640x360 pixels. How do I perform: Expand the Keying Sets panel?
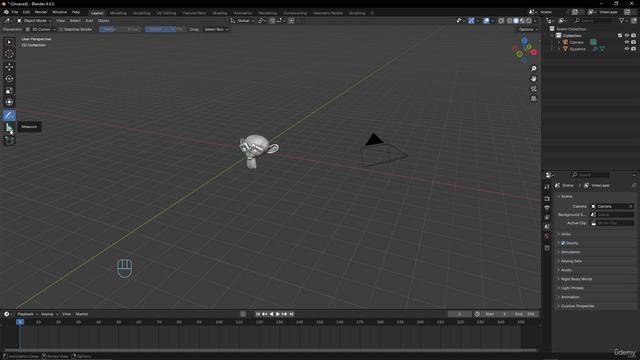tap(596, 261)
